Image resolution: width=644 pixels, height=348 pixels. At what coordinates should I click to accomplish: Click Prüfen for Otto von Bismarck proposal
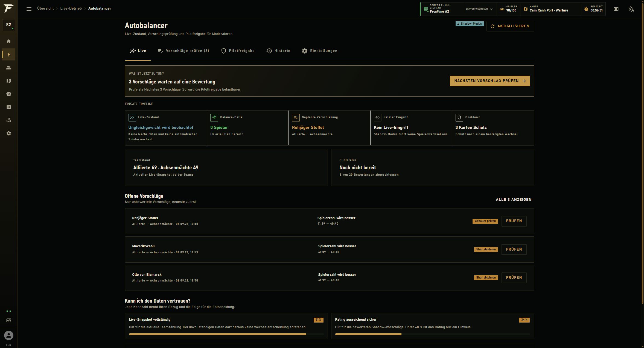(514, 278)
